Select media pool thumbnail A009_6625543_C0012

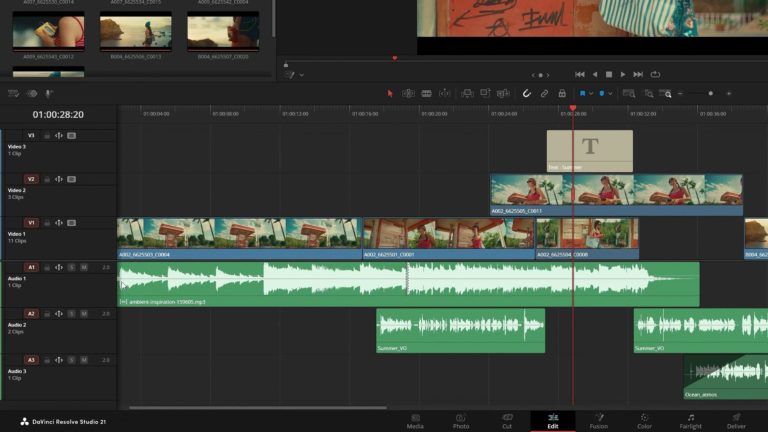click(x=48, y=31)
